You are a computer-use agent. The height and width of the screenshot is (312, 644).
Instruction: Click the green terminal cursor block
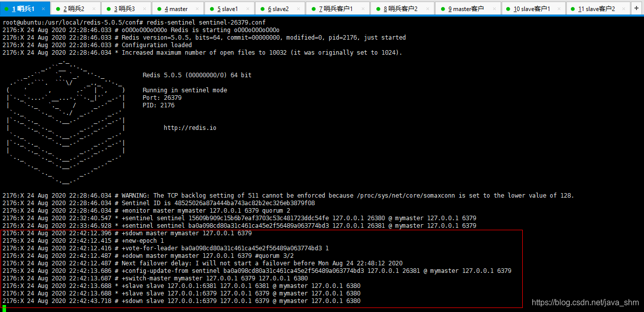pyautogui.click(x=4, y=308)
